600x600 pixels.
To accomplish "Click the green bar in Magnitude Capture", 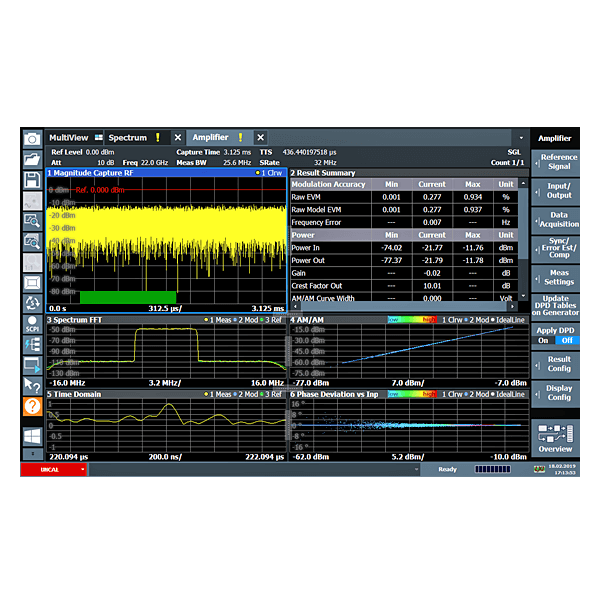I will [128, 297].
